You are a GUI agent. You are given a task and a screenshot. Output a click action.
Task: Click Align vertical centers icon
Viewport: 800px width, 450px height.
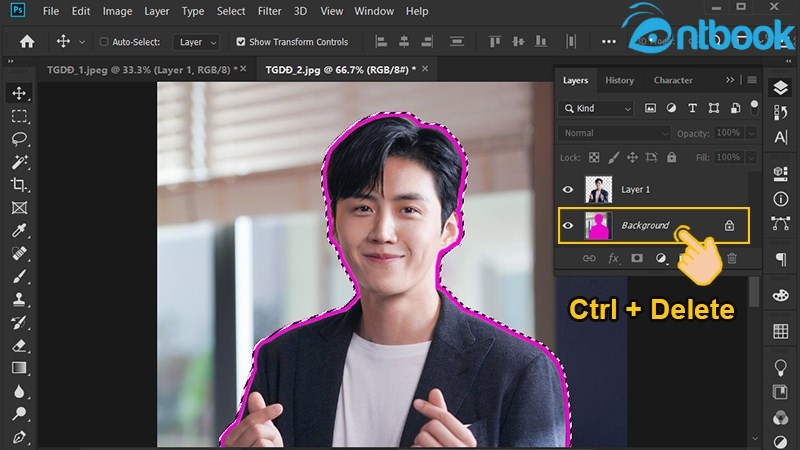[518, 41]
